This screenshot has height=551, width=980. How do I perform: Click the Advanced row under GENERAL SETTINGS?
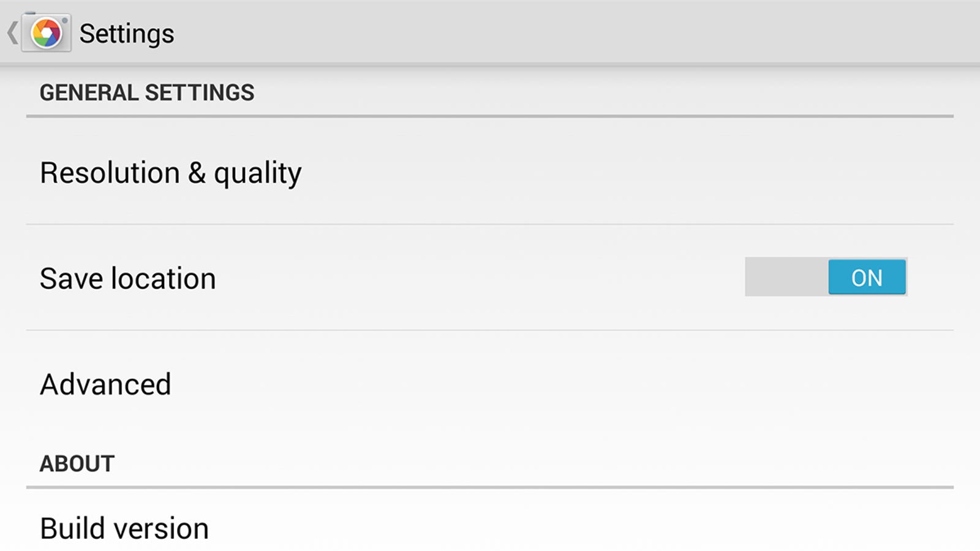pos(490,384)
